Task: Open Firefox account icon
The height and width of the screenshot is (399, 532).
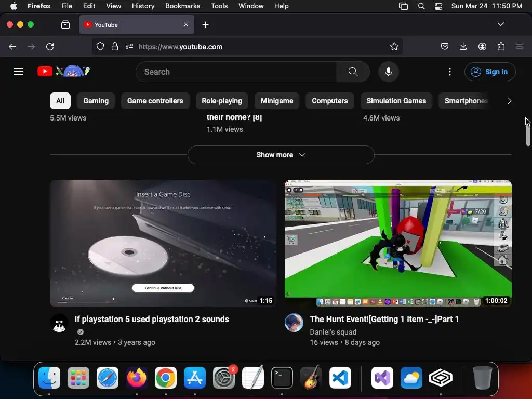Action: pyautogui.click(x=482, y=46)
